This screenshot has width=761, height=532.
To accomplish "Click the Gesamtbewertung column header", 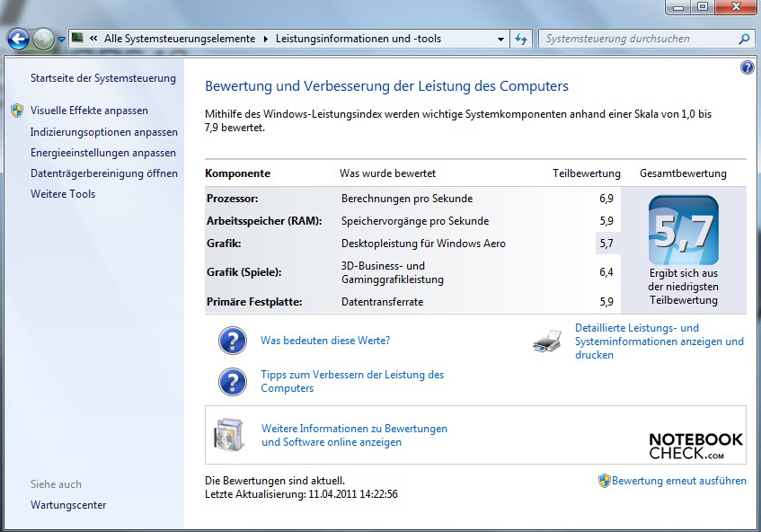I will pyautogui.click(x=684, y=173).
